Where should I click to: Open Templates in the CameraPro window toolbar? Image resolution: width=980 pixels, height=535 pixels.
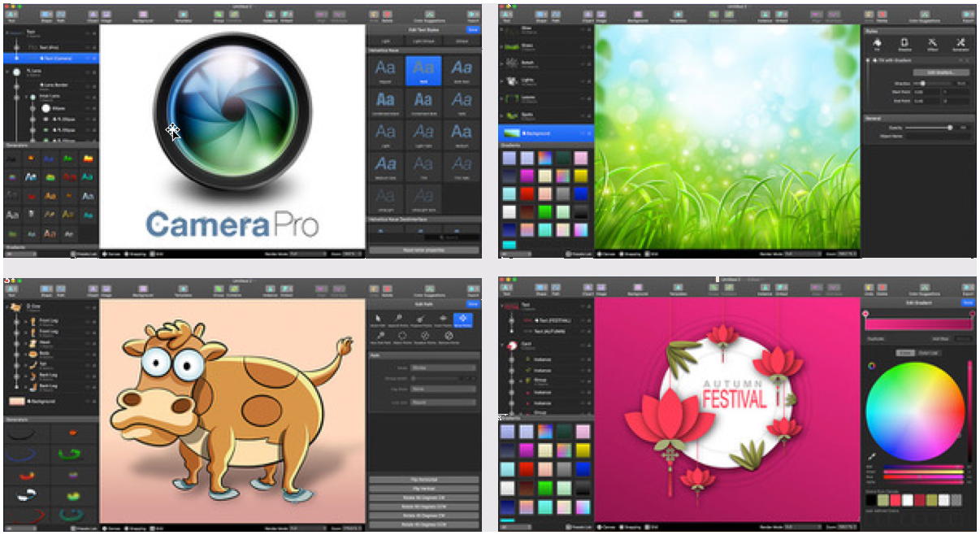coord(183,16)
